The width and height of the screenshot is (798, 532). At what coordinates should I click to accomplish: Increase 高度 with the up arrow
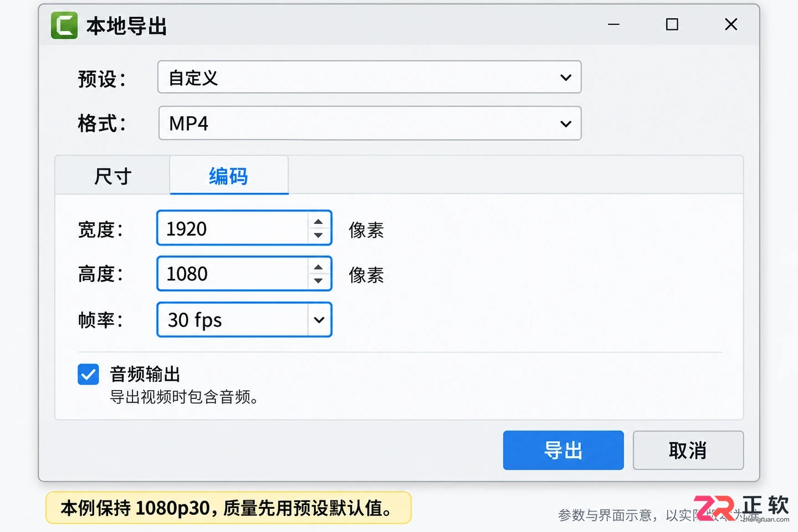tap(319, 267)
